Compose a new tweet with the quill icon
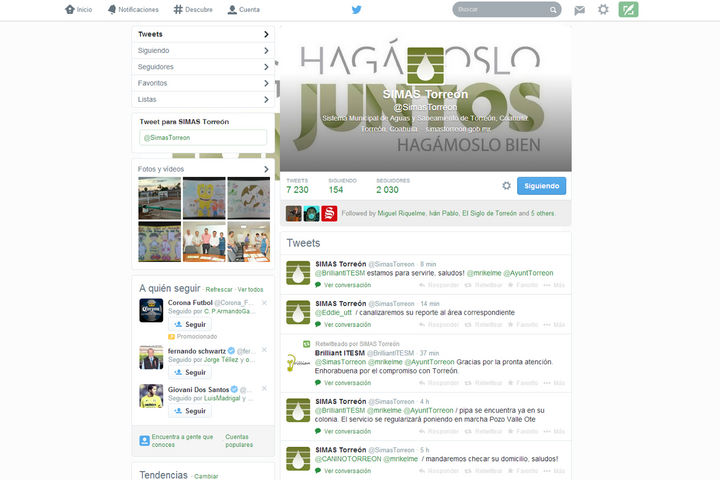 (628, 10)
